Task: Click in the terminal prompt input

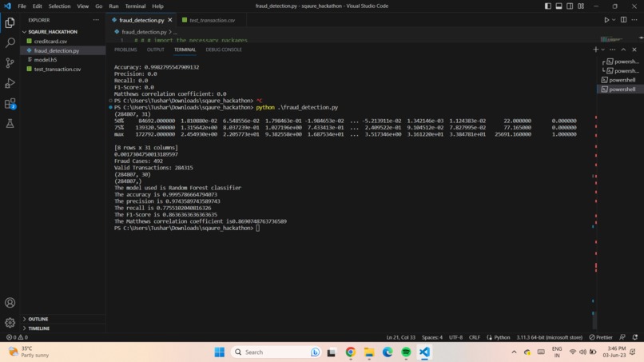Action: pyautogui.click(x=257, y=228)
